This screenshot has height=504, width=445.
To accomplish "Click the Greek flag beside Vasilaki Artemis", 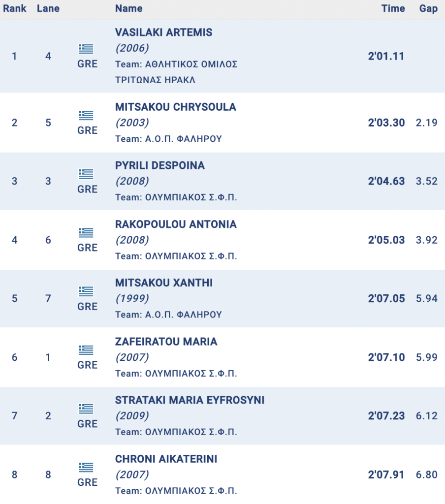I will click(x=86, y=49).
